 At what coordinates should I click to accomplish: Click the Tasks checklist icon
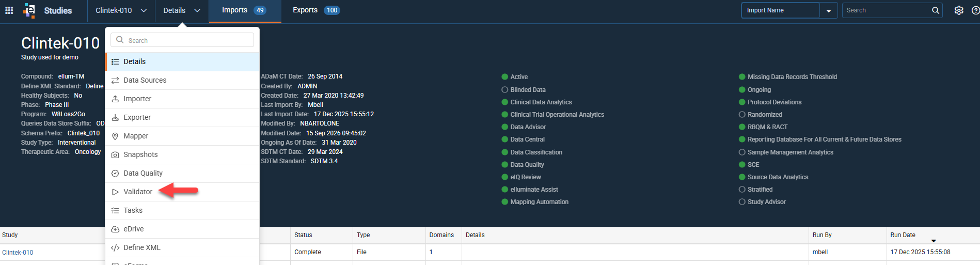coord(115,210)
